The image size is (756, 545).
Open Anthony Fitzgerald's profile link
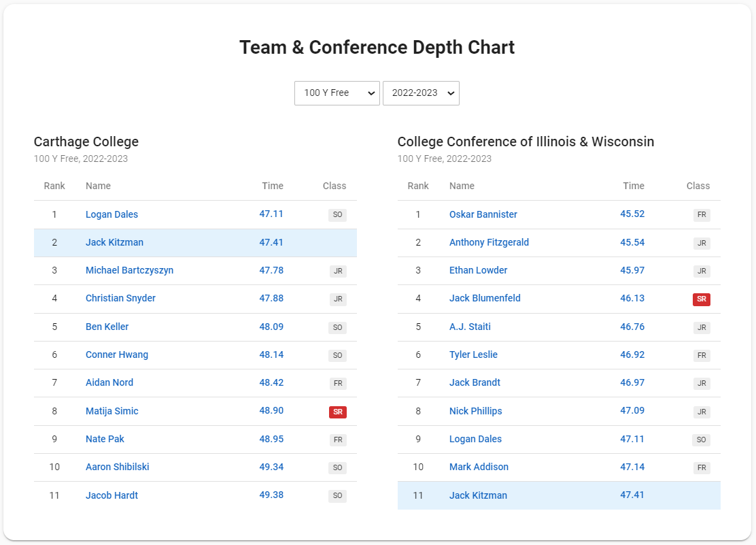pos(489,242)
